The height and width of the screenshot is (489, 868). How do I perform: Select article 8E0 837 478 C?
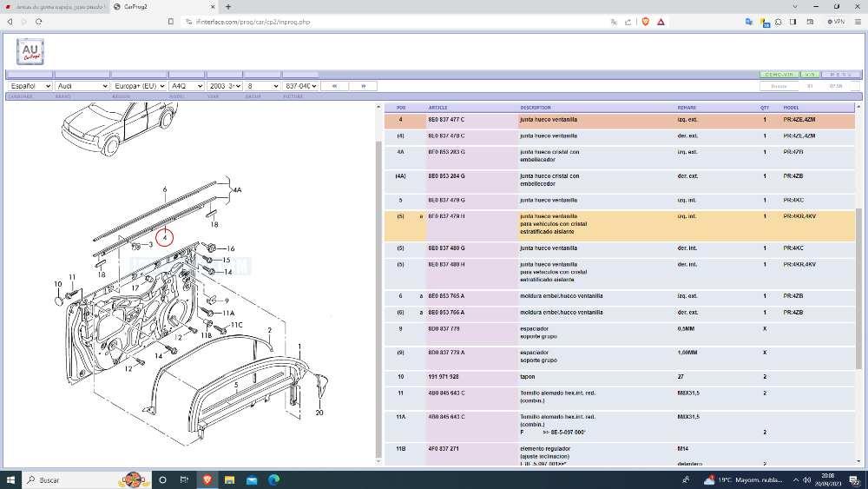point(446,135)
